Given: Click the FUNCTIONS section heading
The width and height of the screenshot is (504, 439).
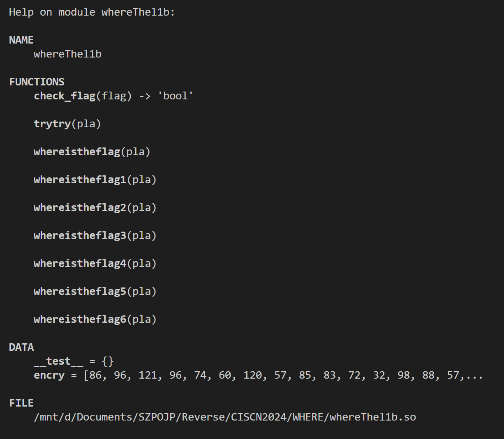Looking at the screenshot, I should pos(37,82).
